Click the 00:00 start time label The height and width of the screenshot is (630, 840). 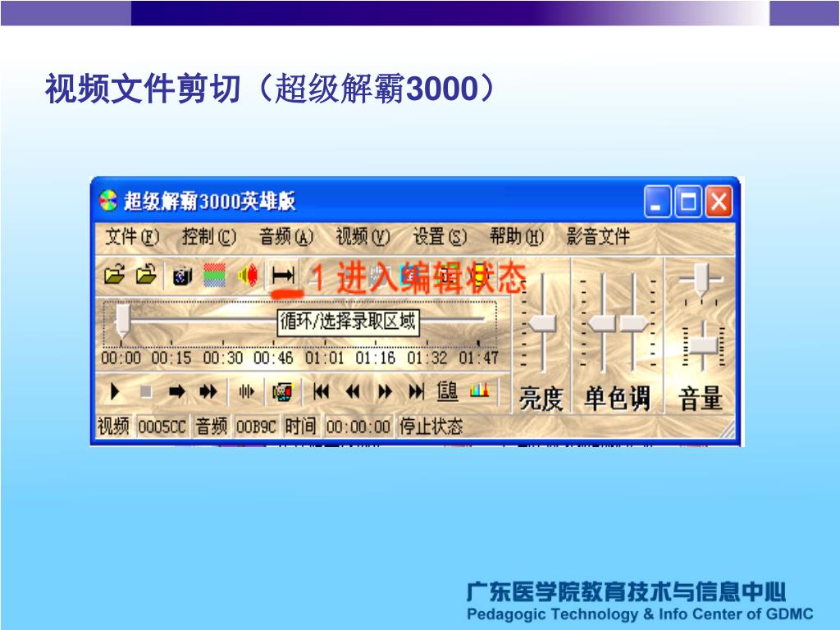coord(121,358)
